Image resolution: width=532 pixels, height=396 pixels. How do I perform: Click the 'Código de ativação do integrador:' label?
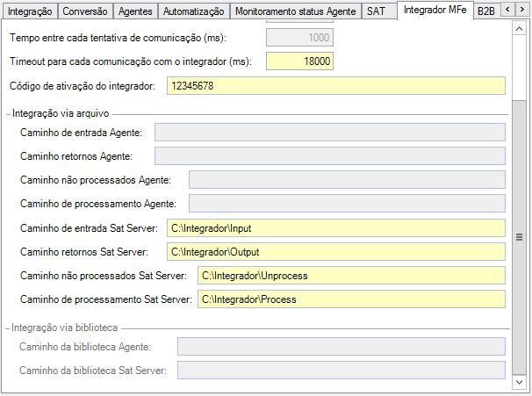(83, 86)
